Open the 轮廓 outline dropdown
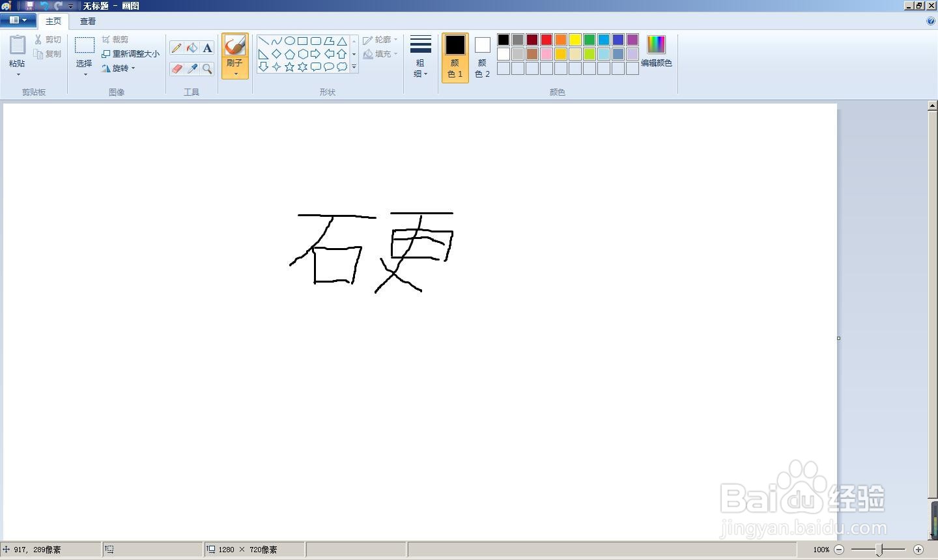 [382, 39]
